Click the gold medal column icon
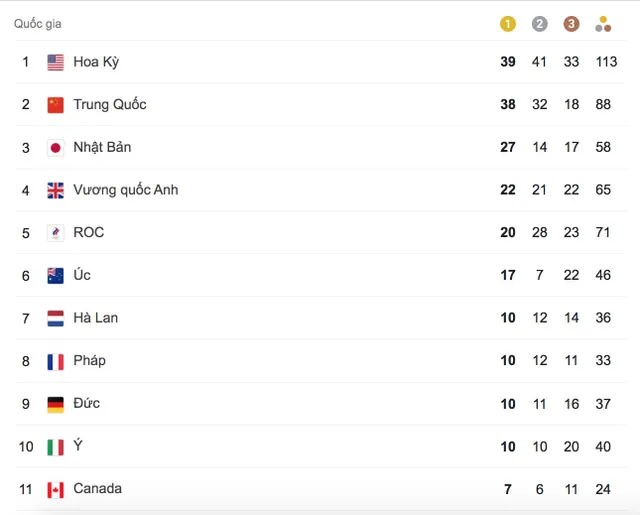This screenshot has height=515, width=640. tap(508, 24)
